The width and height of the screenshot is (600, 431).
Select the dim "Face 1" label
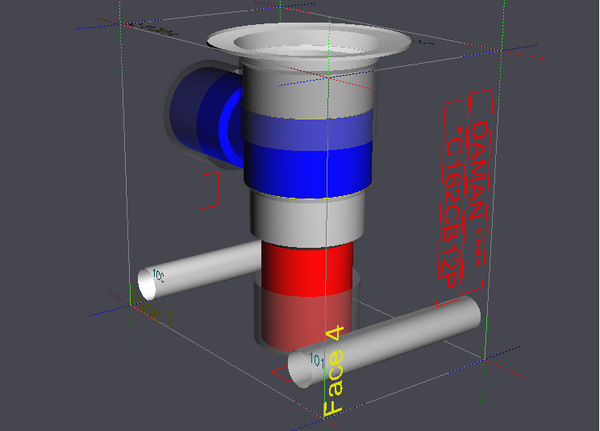point(152,309)
